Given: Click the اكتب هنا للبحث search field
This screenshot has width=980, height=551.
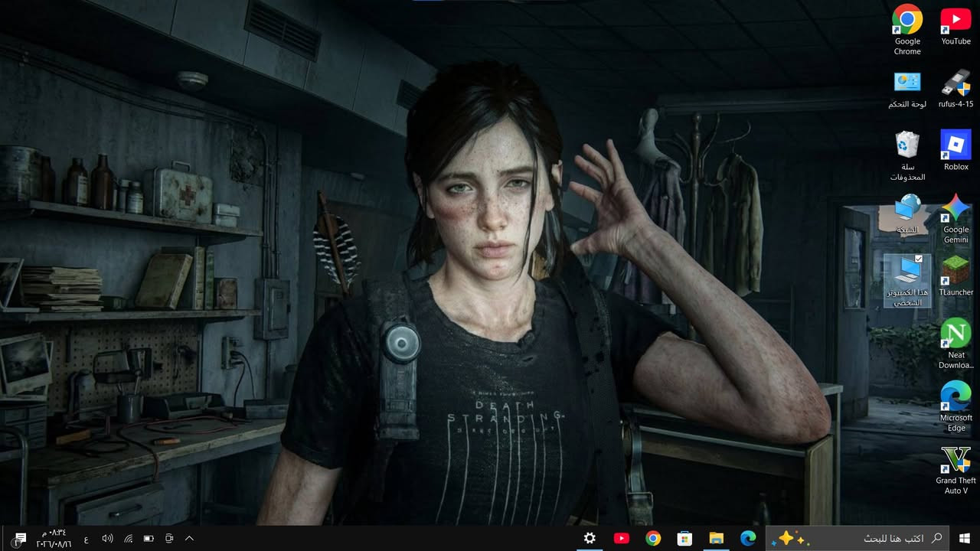Looking at the screenshot, I should [x=858, y=539].
